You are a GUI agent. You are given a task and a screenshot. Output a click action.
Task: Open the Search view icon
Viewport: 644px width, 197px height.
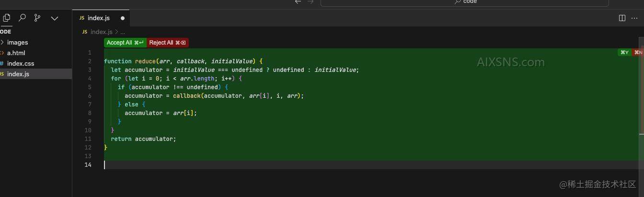click(22, 18)
